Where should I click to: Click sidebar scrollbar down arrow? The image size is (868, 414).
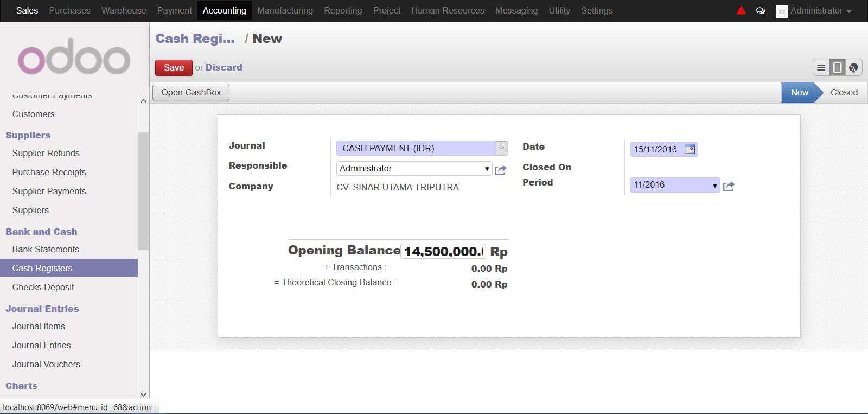point(143,395)
